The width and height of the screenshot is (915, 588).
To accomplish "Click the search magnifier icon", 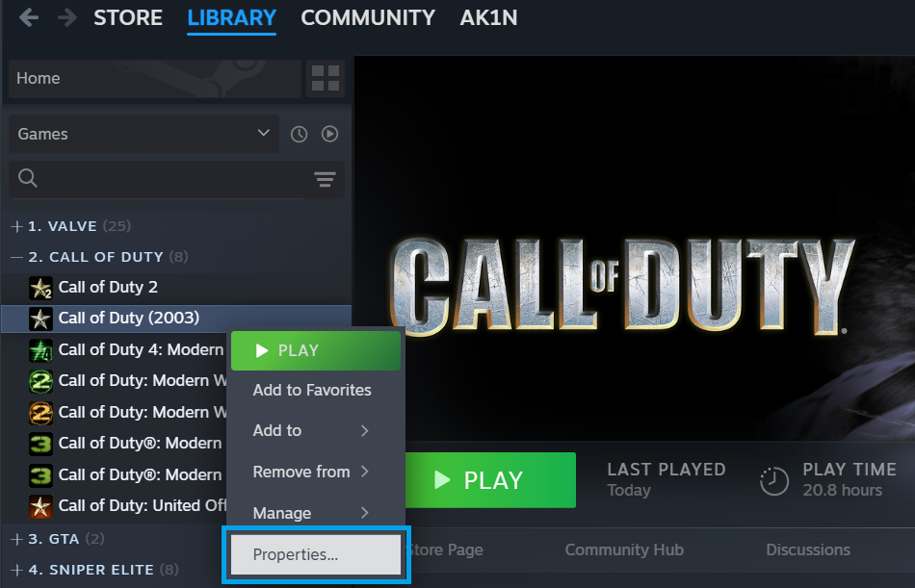I will coord(27,177).
